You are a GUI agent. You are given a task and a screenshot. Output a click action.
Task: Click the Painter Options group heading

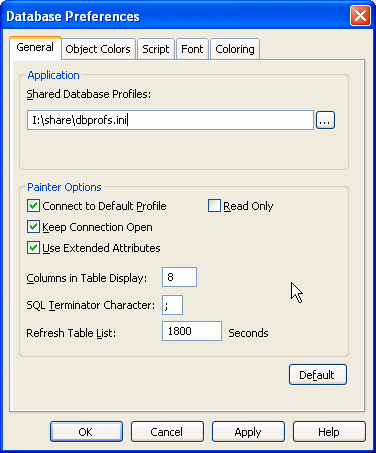(x=64, y=187)
